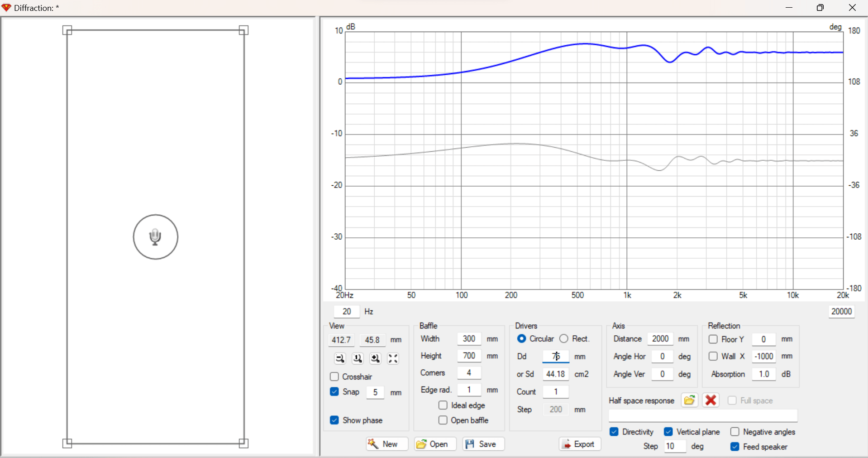868x458 pixels.
Task: Maximize the Diffraction window
Action: [x=820, y=8]
